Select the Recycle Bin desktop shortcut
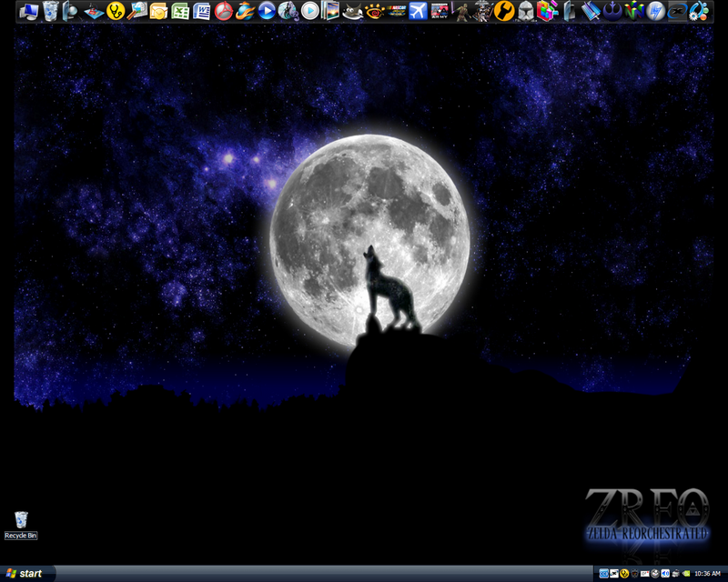The height and width of the screenshot is (582, 728). pos(21,525)
